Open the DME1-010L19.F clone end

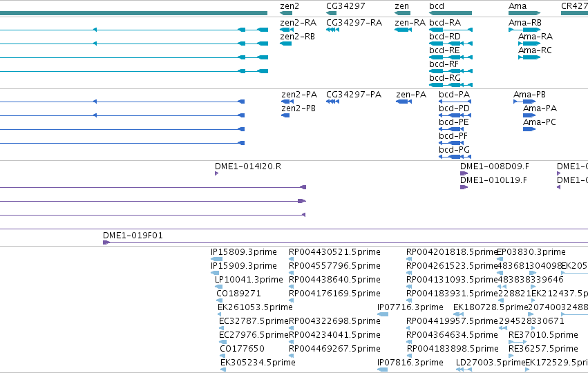493,180
